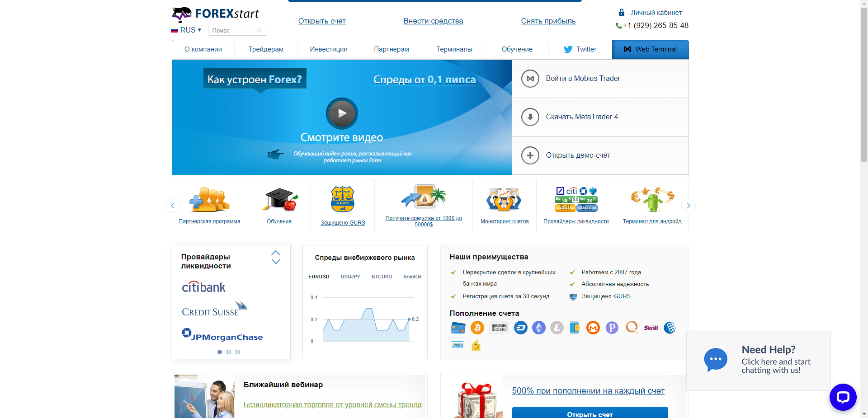This screenshot has width=868, height=418.
Task: Click the Открыть счет link in header
Action: [x=322, y=21]
